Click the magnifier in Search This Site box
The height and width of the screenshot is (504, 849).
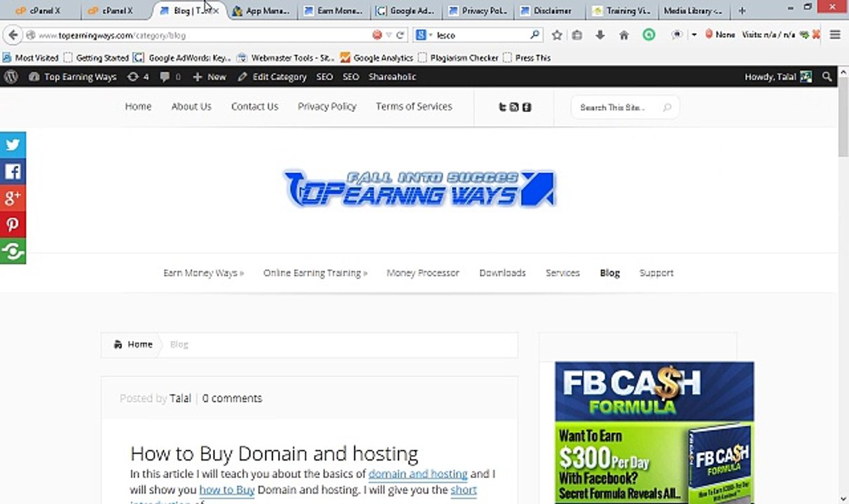(x=667, y=108)
